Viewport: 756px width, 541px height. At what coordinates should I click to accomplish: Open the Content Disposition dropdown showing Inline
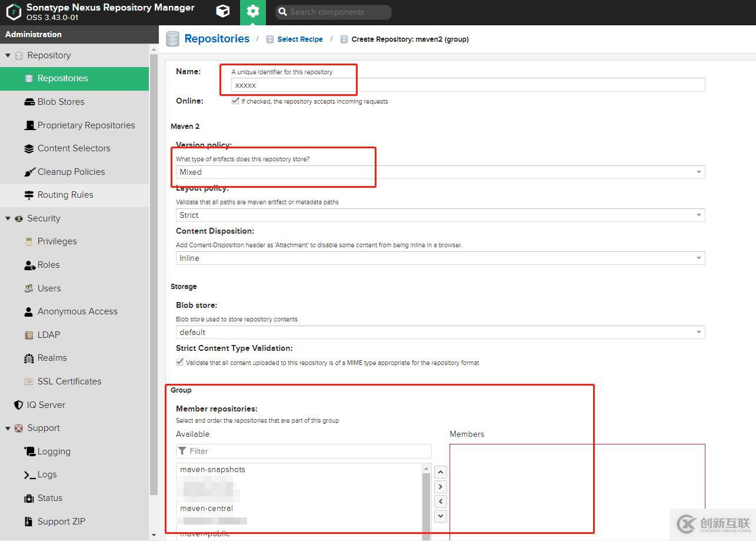tap(440, 258)
